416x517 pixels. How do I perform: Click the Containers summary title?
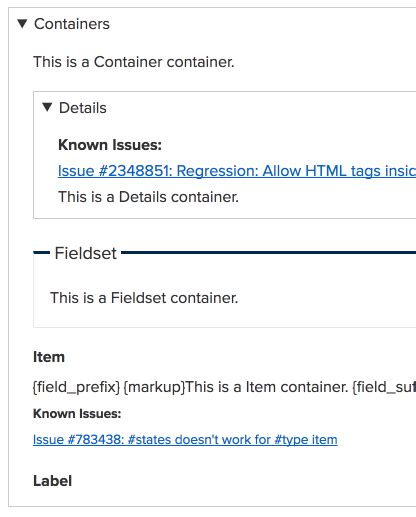pyautogui.click(x=72, y=24)
